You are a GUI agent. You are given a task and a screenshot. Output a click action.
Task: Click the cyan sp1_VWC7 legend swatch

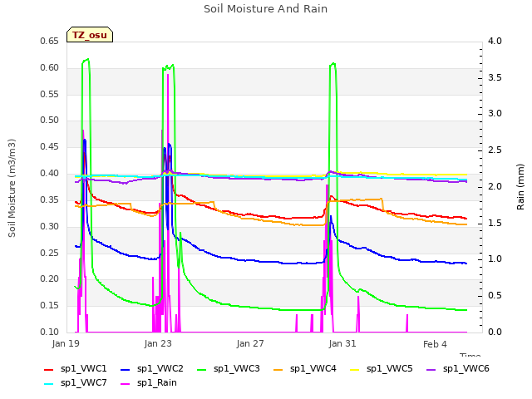(49, 384)
